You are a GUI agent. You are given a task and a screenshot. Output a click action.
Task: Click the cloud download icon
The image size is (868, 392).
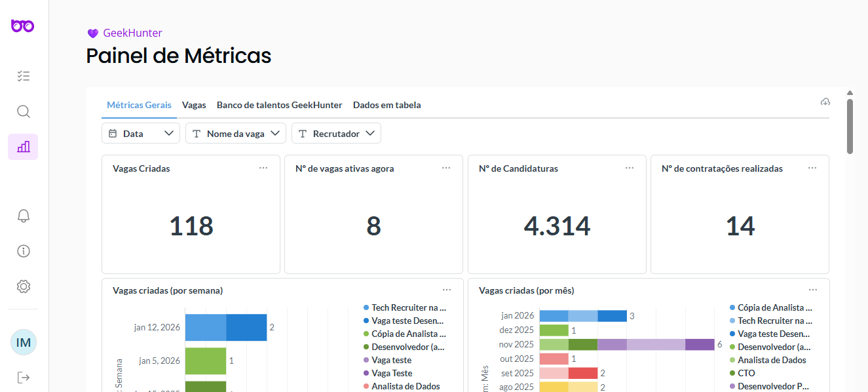pyautogui.click(x=825, y=102)
